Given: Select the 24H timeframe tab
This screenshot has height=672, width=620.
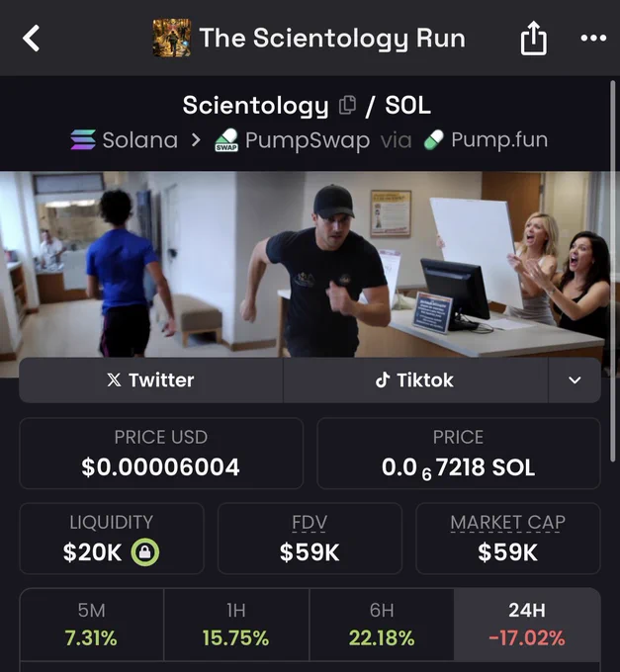Looking at the screenshot, I should click(x=527, y=625).
